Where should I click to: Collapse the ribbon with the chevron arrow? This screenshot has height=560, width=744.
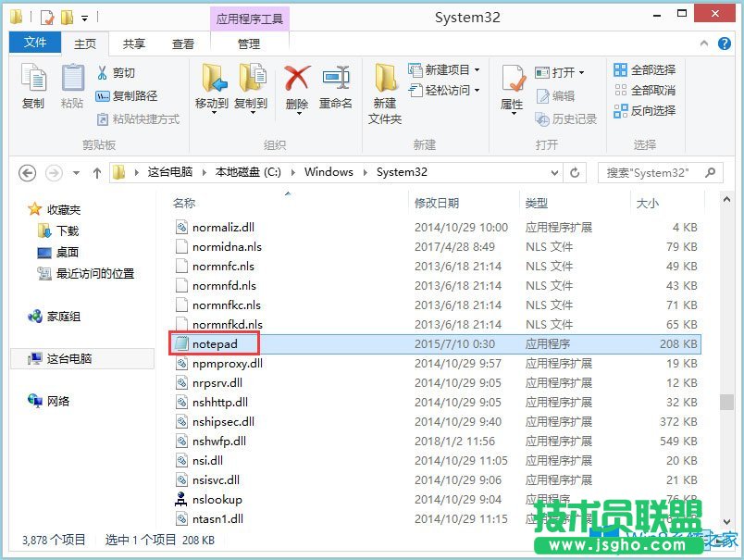[703, 43]
